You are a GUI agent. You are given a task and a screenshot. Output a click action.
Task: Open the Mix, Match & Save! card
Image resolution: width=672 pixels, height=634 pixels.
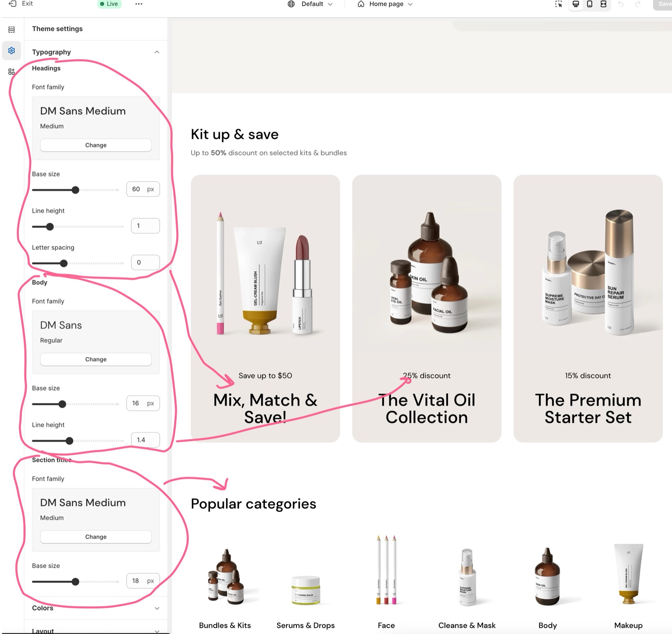click(x=265, y=309)
